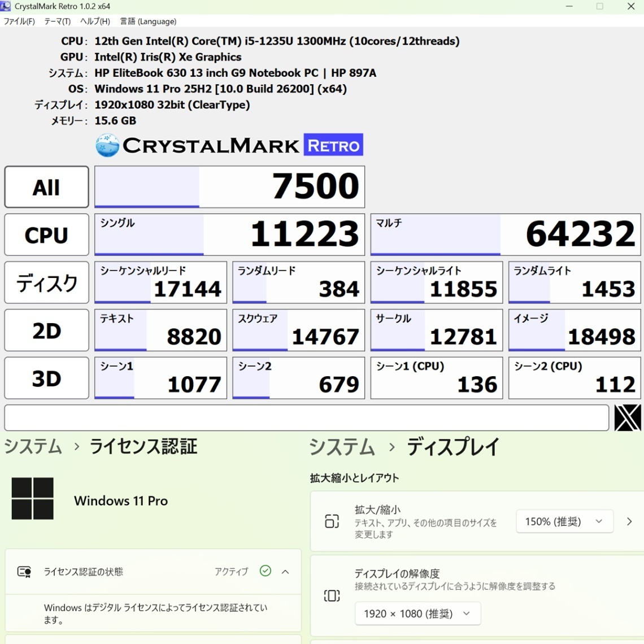Click the ランダムライト score 1453
This screenshot has height=644, width=644.
tap(575, 282)
